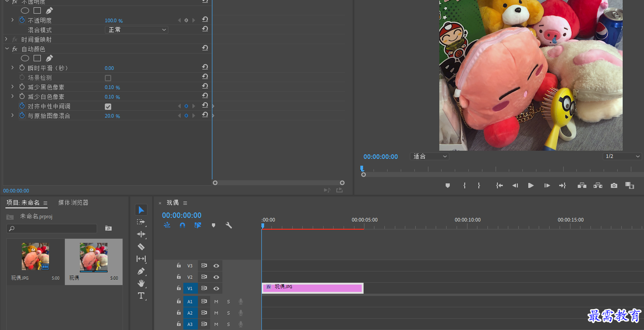The width and height of the screenshot is (644, 330).
Task: Click pen mask icon under 自动颜色
Action: point(49,58)
